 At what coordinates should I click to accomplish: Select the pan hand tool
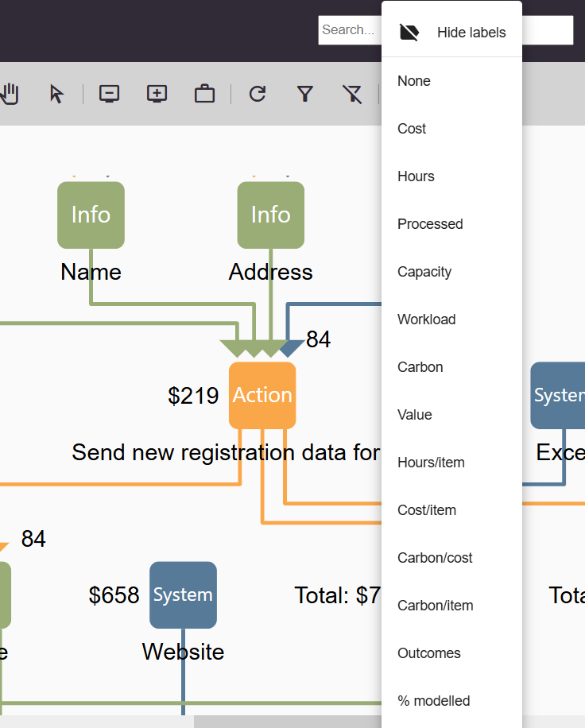point(10,94)
